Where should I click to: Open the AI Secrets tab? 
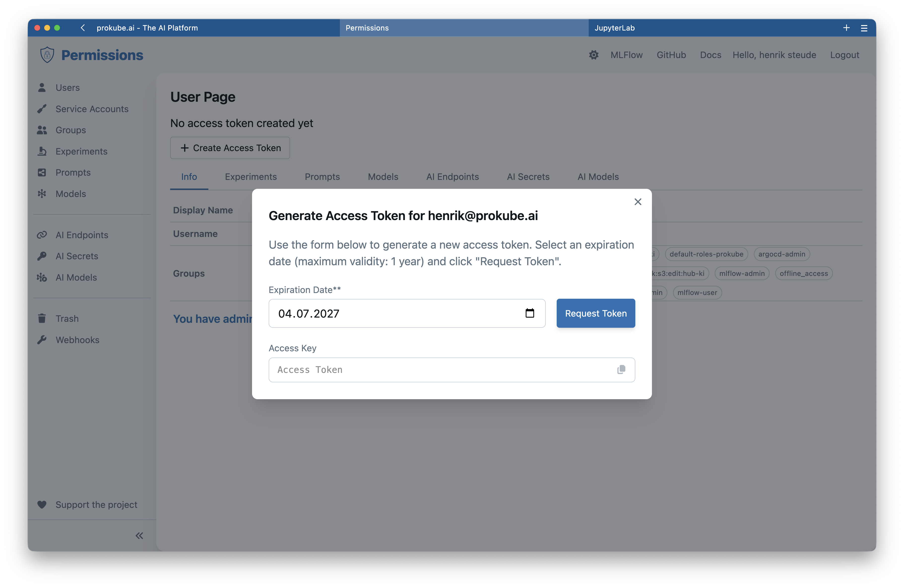528,177
